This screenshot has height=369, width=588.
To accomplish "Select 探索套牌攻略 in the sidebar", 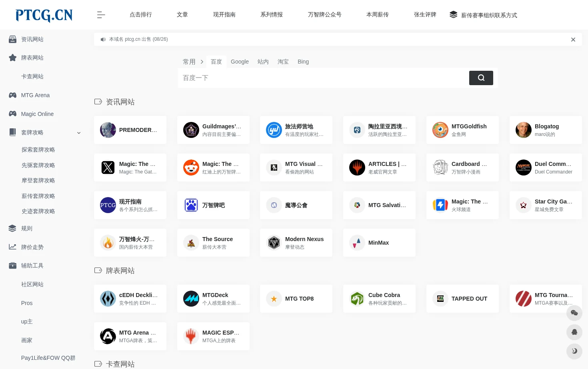I will (38, 150).
